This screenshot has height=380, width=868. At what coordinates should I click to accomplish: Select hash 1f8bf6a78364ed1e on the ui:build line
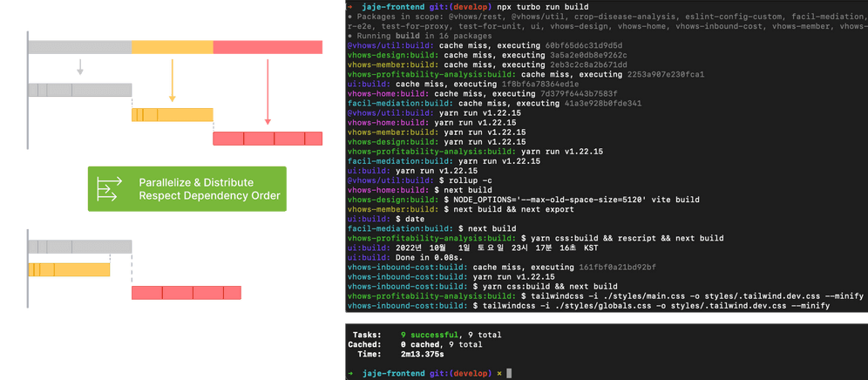point(539,85)
